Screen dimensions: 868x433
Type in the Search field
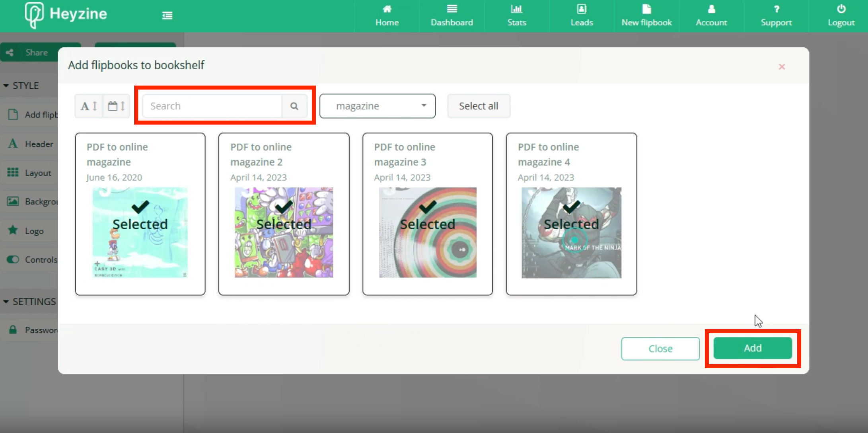pyautogui.click(x=212, y=106)
